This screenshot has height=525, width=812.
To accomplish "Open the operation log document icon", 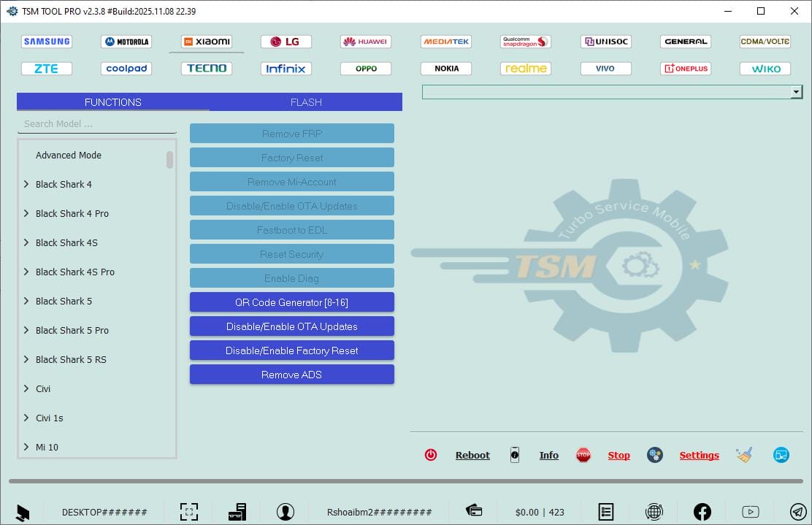I will pos(605,511).
